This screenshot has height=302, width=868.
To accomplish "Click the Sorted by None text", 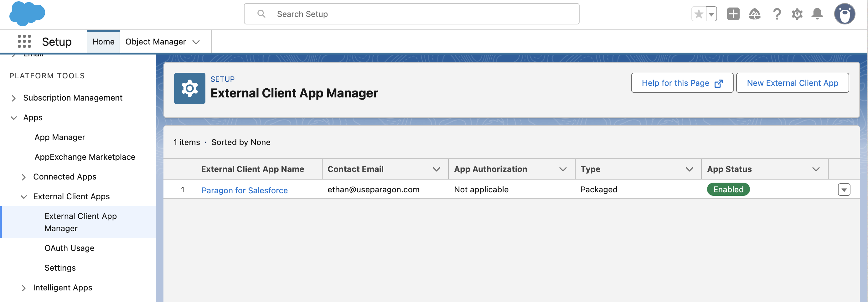I will tap(240, 142).
